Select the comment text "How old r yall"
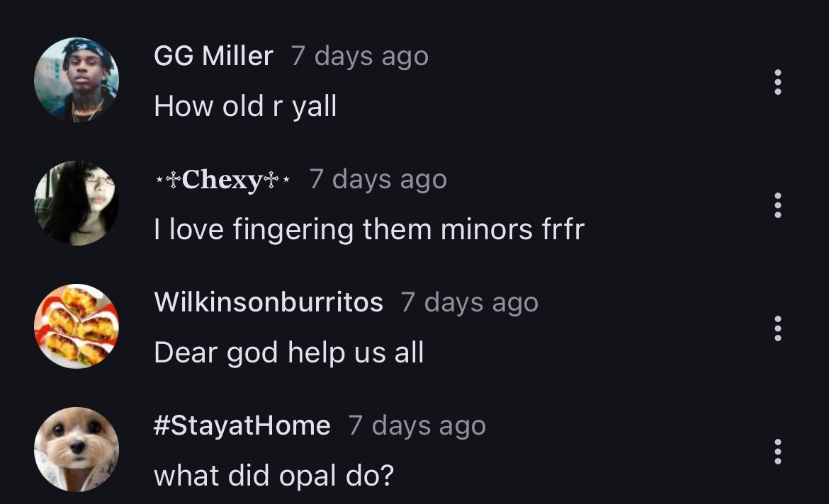 point(245,107)
